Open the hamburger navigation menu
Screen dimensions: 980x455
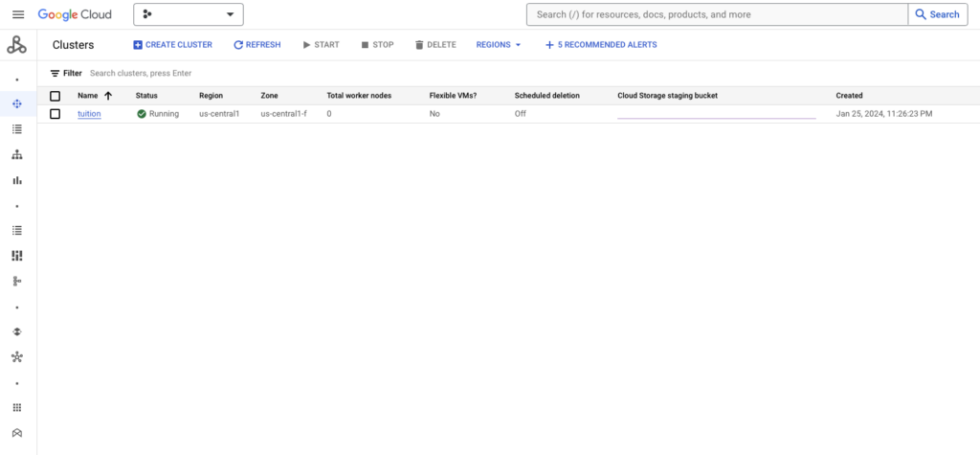coord(17,14)
